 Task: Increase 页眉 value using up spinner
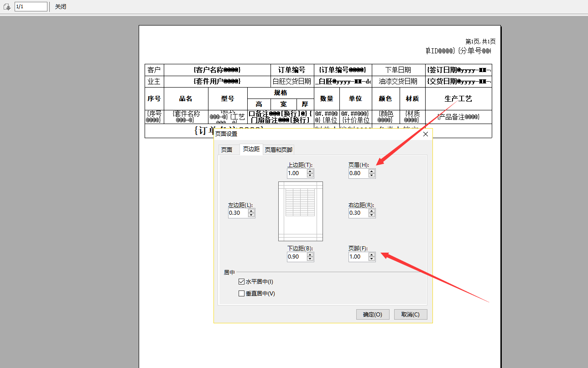click(x=372, y=171)
